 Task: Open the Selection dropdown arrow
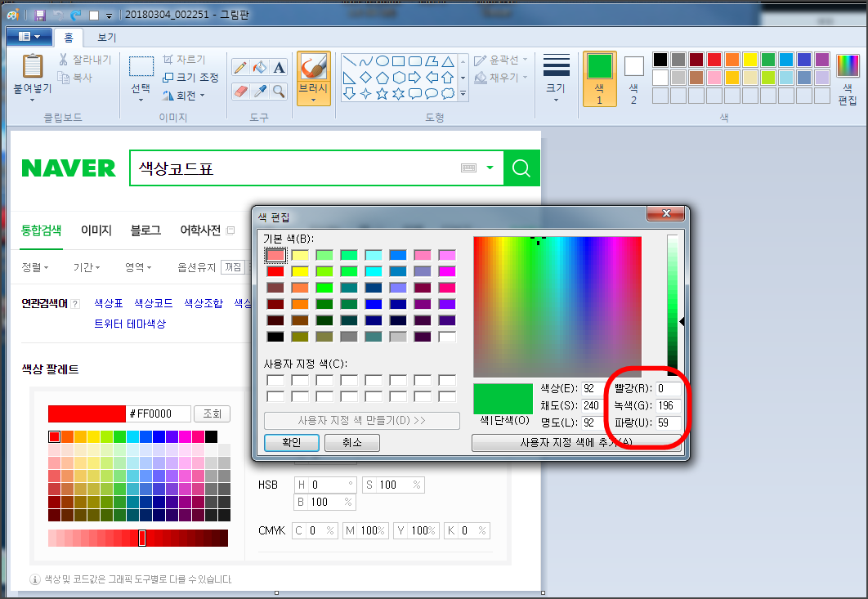pyautogui.click(x=141, y=101)
